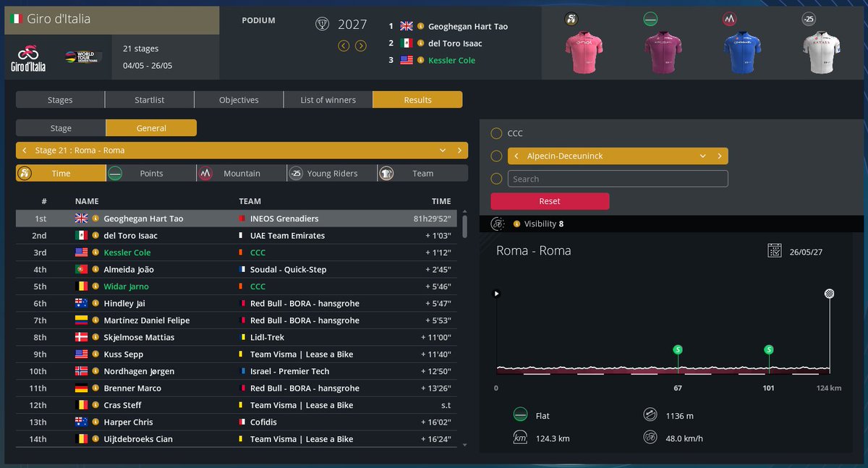The image size is (868, 468).
Task: Select the CCC team filter radio button
Action: 497,133
